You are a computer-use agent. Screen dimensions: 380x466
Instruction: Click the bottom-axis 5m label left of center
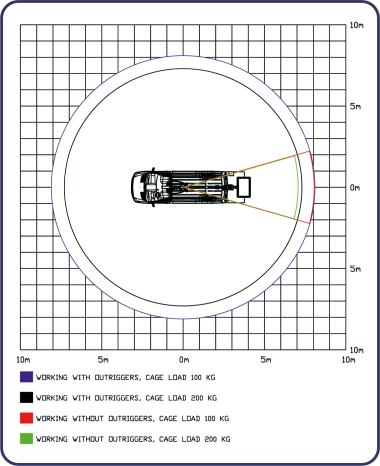pos(103,360)
